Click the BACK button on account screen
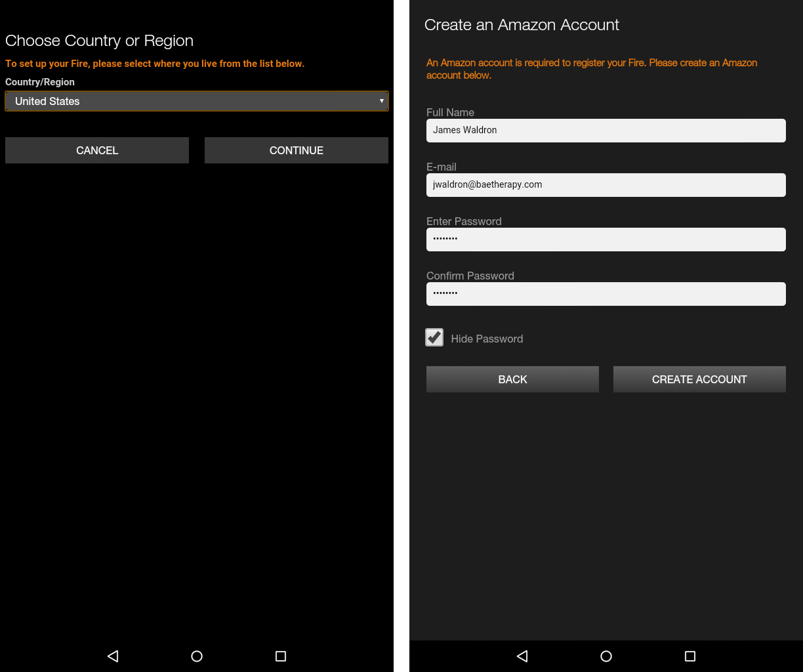The height and width of the screenshot is (672, 803). point(512,379)
